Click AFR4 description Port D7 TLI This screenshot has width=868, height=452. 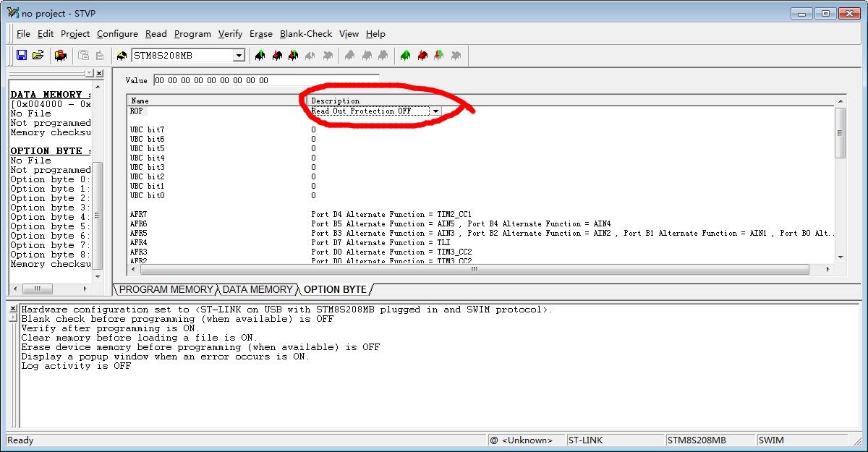click(x=380, y=243)
